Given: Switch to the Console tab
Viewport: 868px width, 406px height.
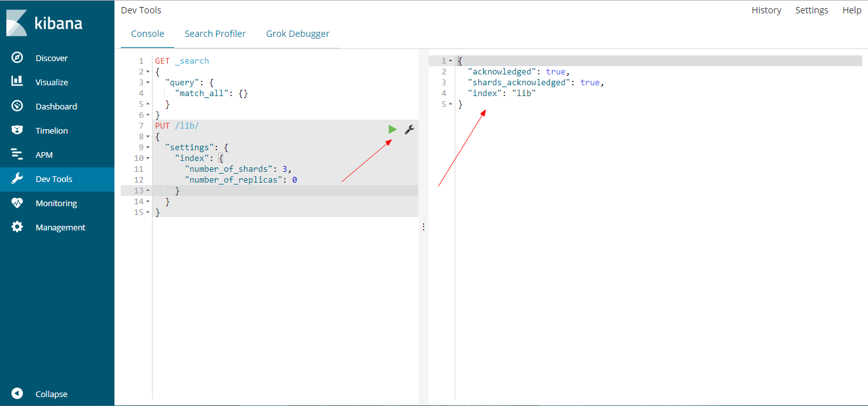Looking at the screenshot, I should [x=148, y=34].
